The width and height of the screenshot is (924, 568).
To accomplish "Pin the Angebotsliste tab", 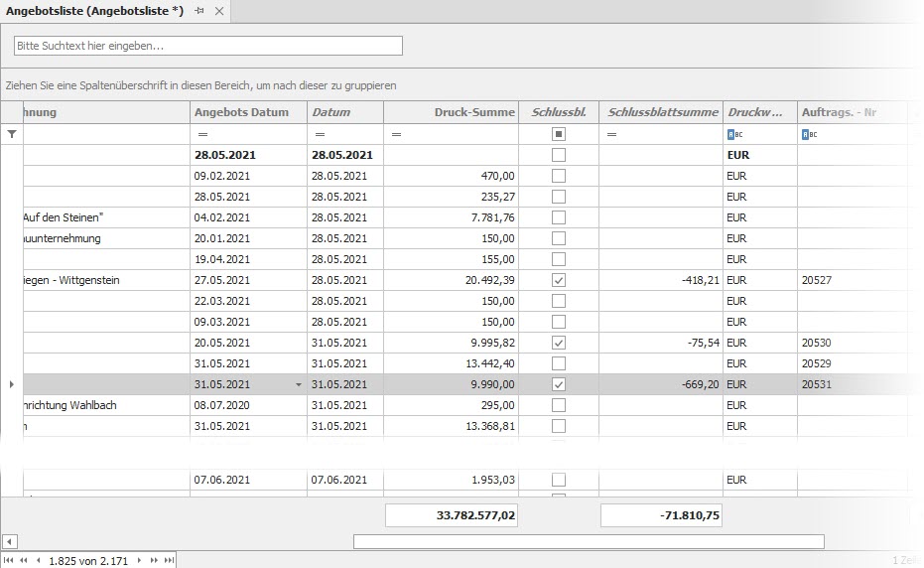I will coord(199,11).
